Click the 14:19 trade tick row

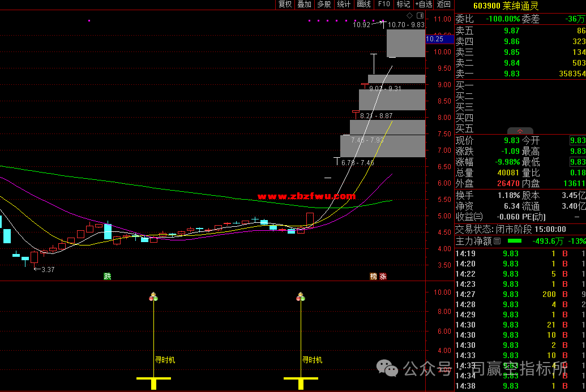click(520, 253)
